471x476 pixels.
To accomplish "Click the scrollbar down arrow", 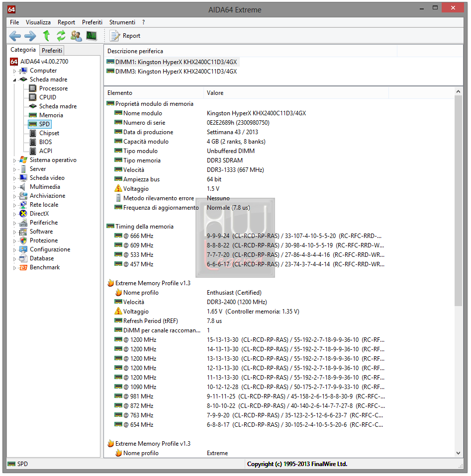I will coord(458,453).
